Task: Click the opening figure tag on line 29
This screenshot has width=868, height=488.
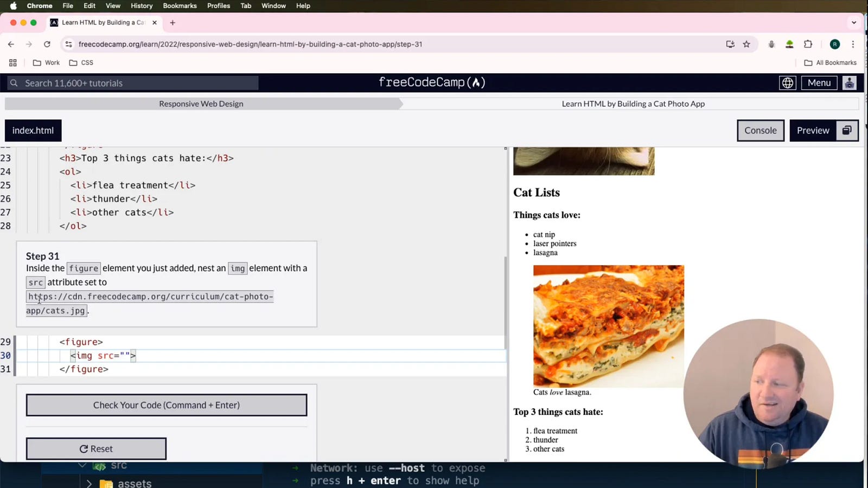Action: pos(81,342)
